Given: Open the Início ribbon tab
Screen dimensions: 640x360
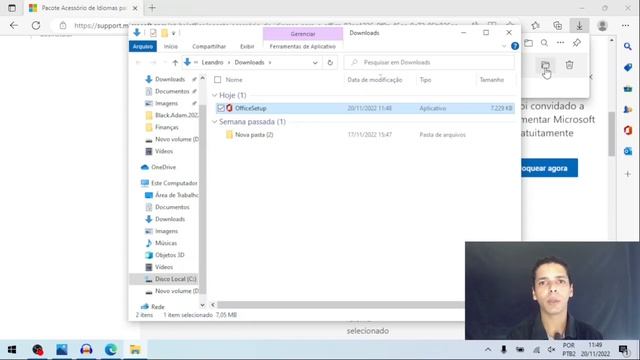Looking at the screenshot, I should (171, 46).
